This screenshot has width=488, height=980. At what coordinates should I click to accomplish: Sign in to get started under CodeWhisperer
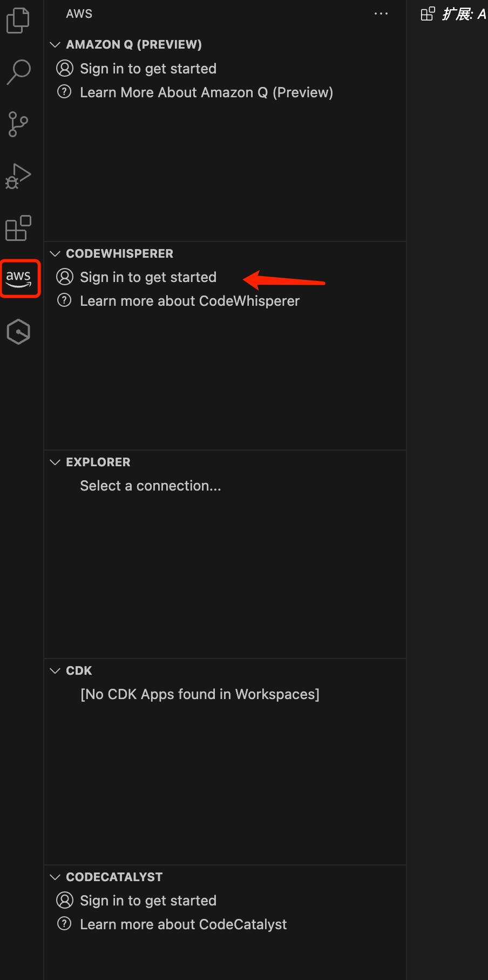[x=148, y=277]
